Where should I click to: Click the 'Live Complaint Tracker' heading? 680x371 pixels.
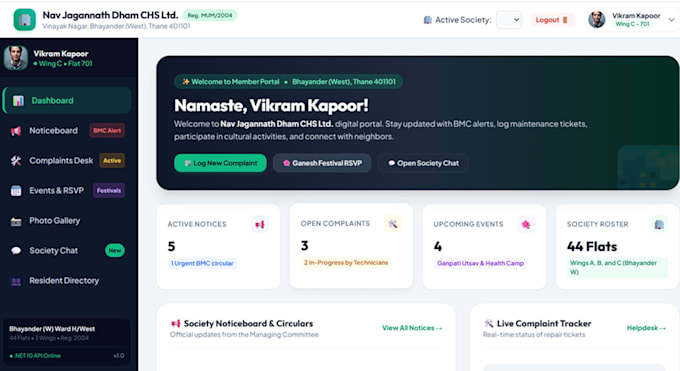(544, 323)
